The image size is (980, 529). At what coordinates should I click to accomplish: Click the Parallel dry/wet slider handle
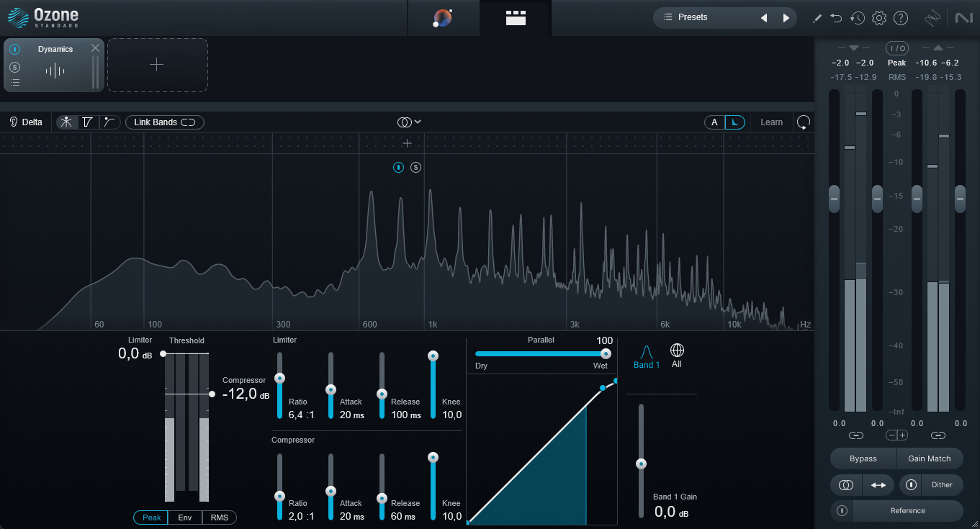606,353
